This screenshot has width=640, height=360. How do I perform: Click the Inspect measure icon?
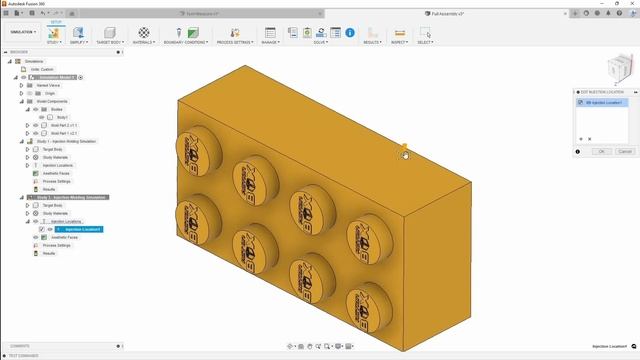tap(400, 33)
